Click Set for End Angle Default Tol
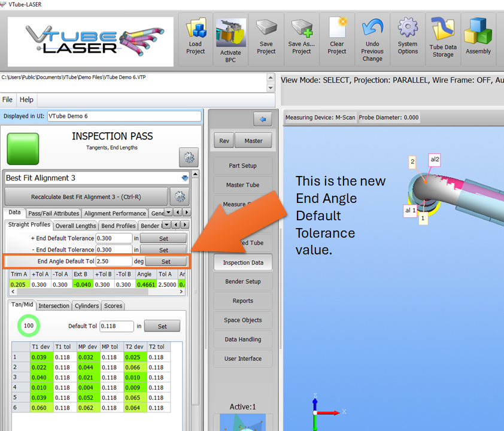504x431 pixels. 166,262
